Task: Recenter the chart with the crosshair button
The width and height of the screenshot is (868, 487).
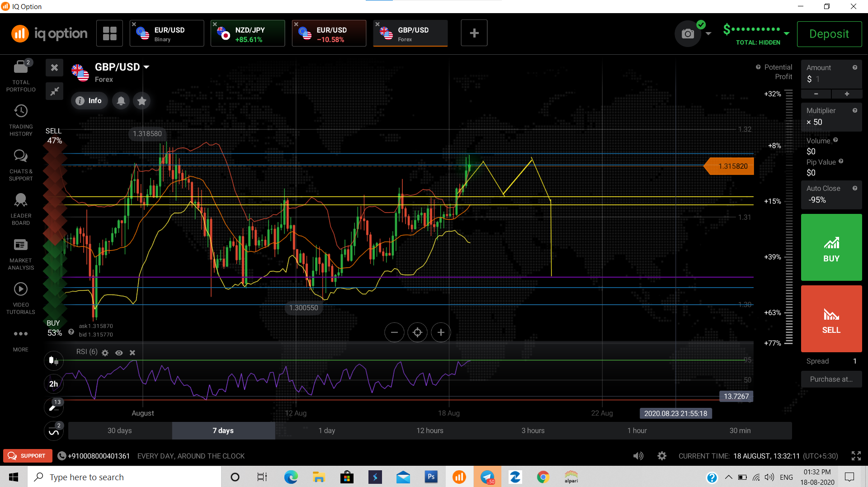Action: pos(418,333)
